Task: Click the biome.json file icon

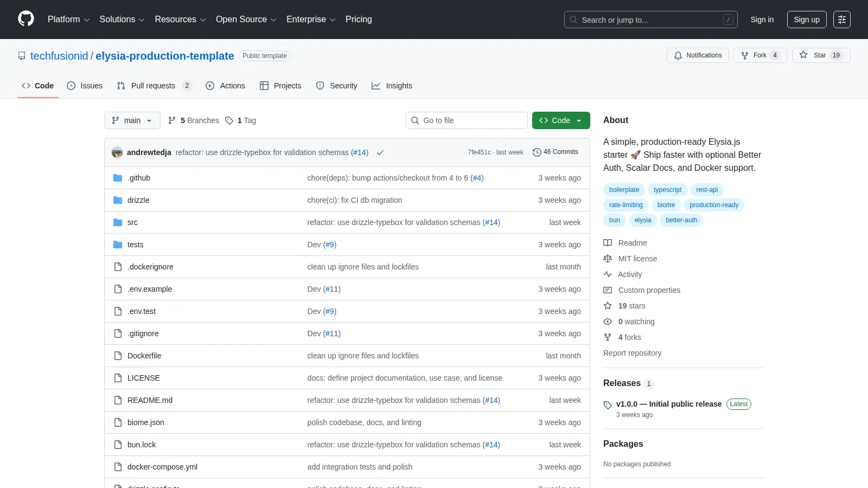Action: pyautogui.click(x=118, y=422)
